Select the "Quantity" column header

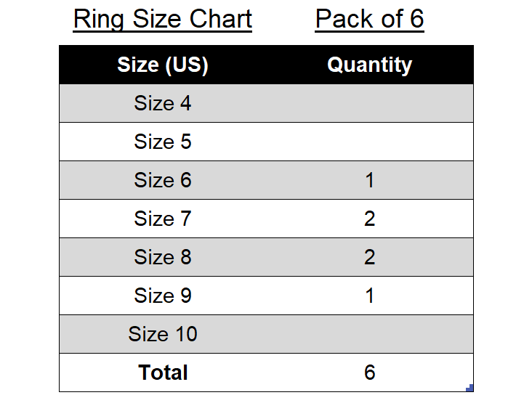tap(369, 65)
